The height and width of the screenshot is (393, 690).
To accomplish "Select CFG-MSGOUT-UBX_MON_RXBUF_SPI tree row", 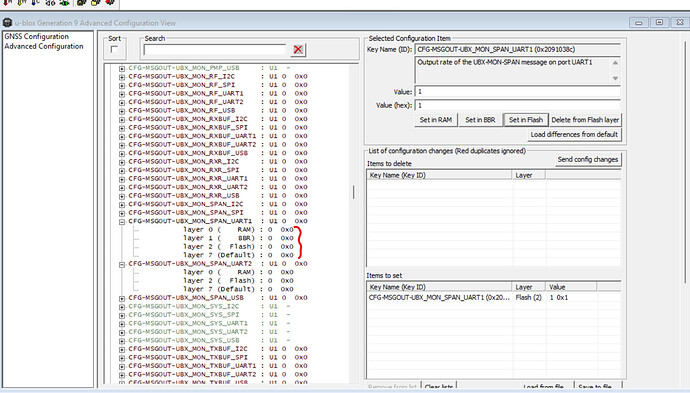I will coord(218,128).
